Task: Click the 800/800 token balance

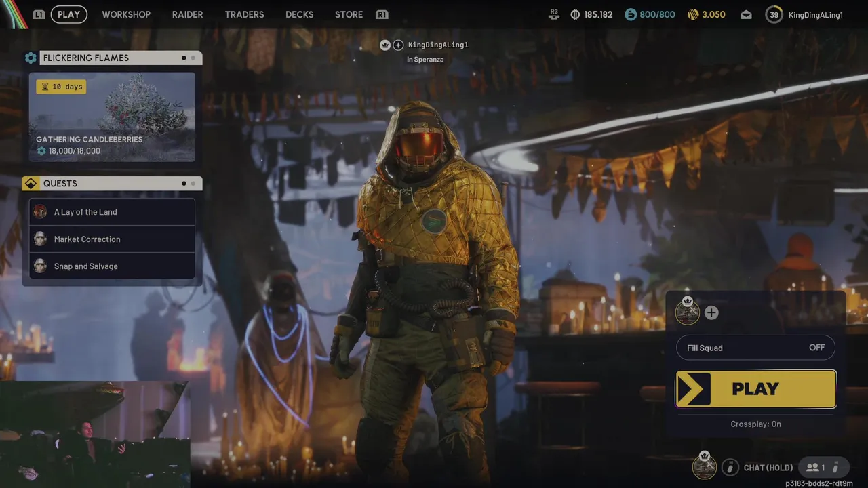Action: [x=657, y=14]
